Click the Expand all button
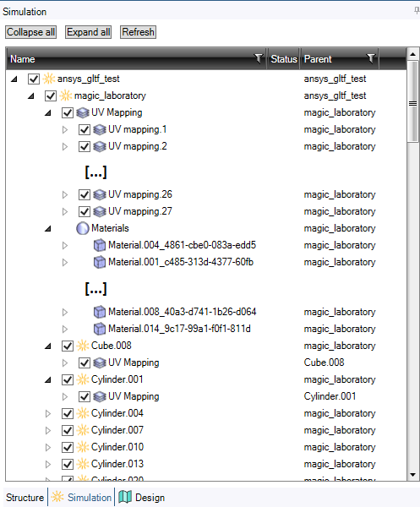 tap(88, 32)
